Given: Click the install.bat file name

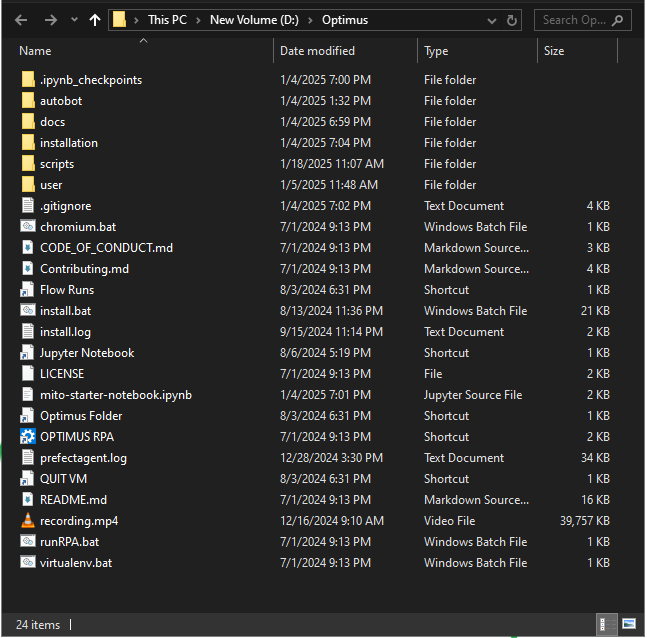Looking at the screenshot, I should (65, 311).
